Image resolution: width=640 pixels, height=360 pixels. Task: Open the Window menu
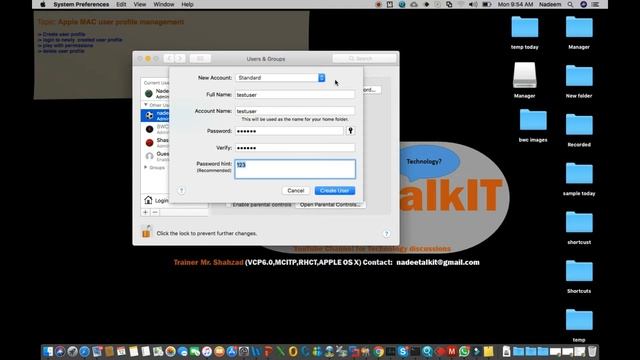[164, 4]
